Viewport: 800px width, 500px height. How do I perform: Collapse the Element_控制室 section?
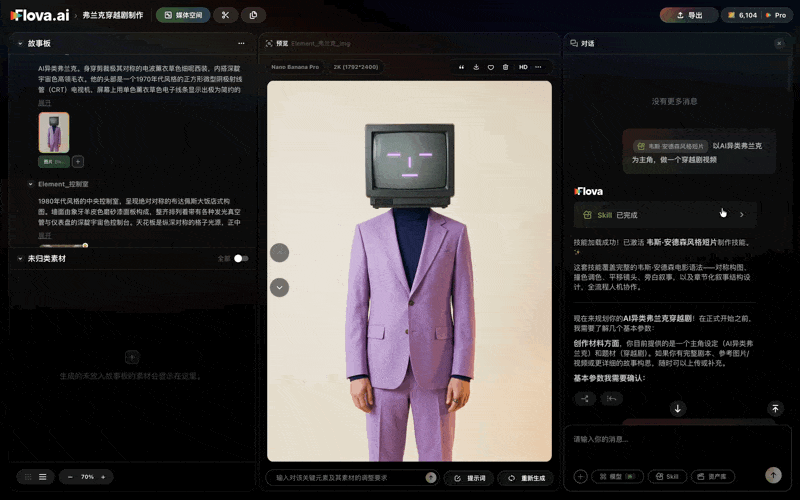(x=31, y=184)
